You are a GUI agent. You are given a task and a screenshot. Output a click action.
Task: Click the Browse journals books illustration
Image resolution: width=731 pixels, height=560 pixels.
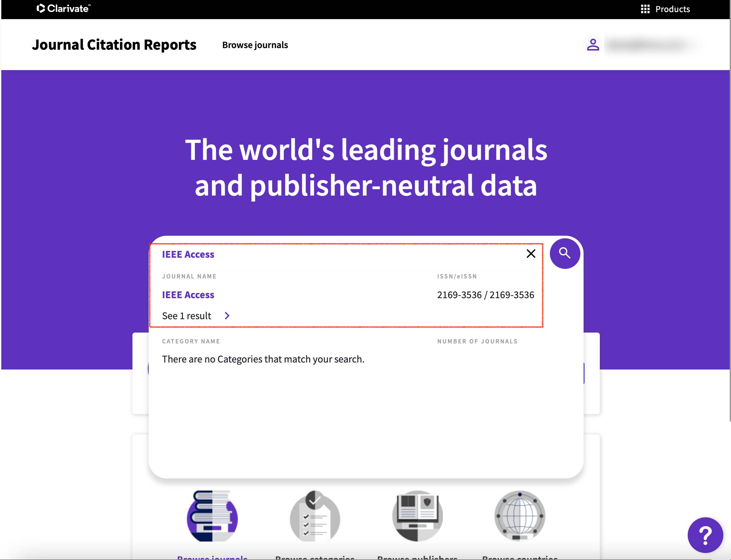[x=212, y=516]
